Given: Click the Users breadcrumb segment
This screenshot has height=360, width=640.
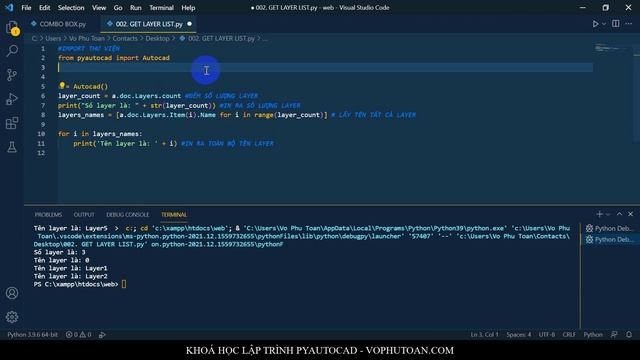Looking at the screenshot, I should pyautogui.click(x=53, y=38).
